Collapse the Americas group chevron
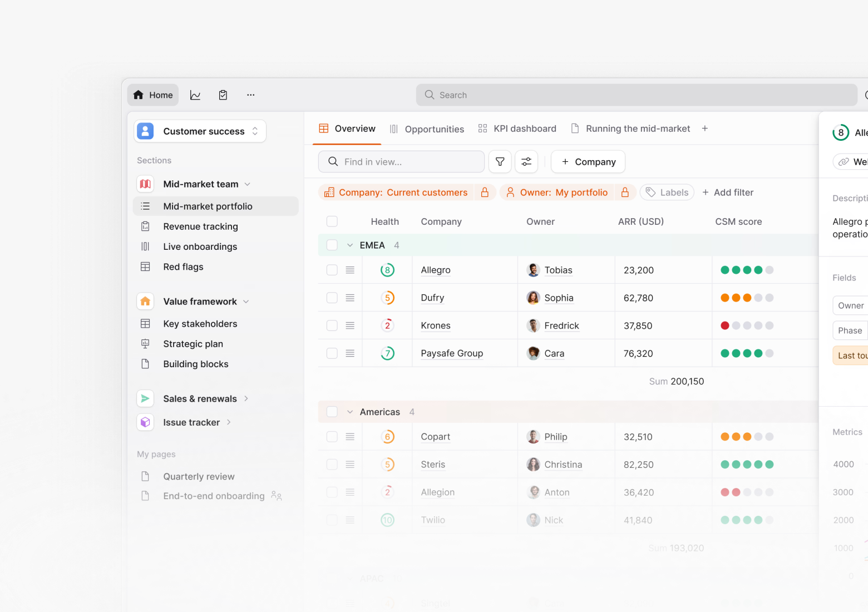868x612 pixels. tap(350, 412)
